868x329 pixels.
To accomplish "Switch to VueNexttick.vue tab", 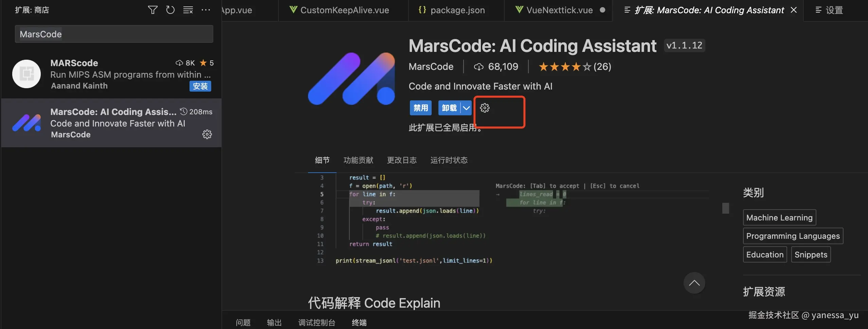I will coord(558,10).
